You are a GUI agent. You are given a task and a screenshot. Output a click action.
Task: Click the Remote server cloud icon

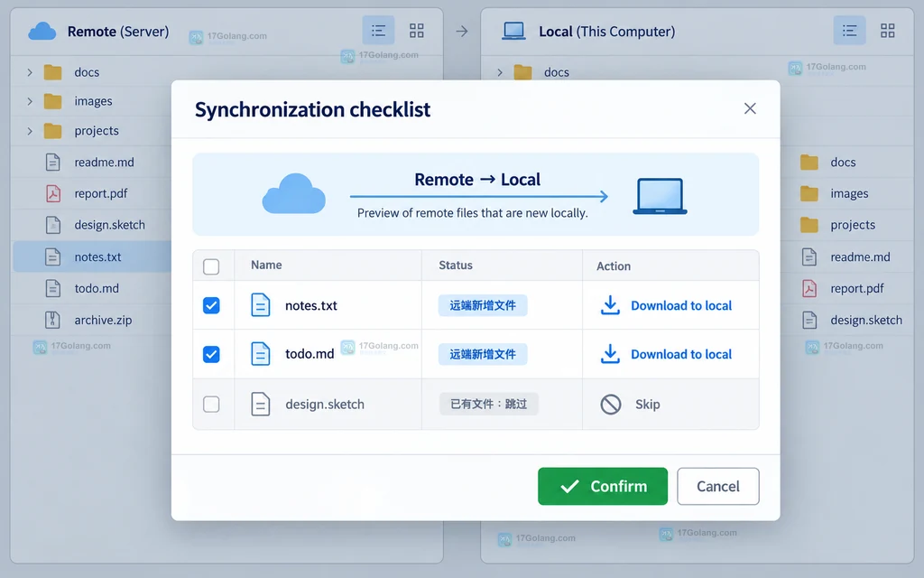[42, 32]
